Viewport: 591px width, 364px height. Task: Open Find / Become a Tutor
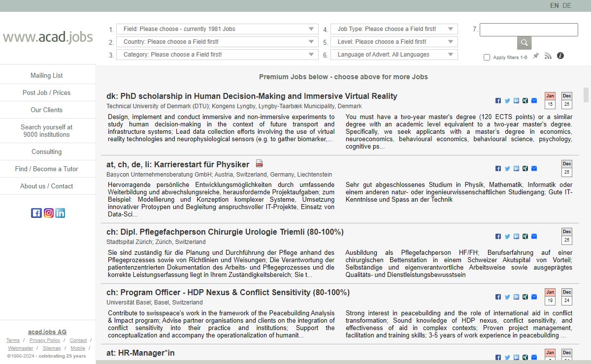tap(47, 169)
